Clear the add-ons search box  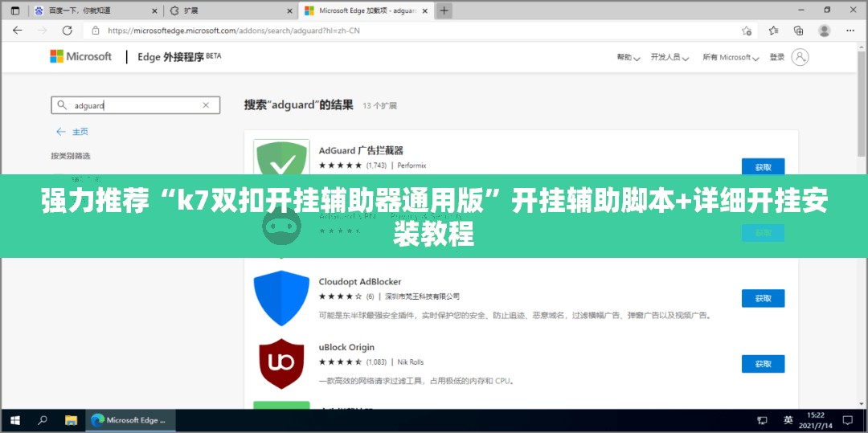coord(206,105)
